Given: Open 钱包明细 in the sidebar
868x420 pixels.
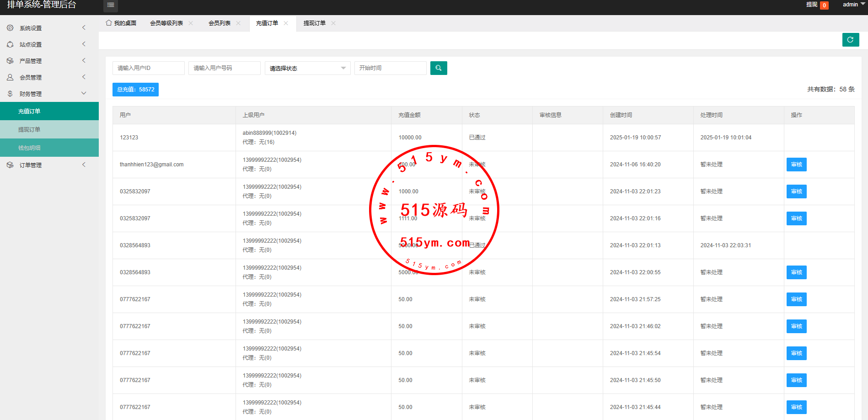Looking at the screenshot, I should (x=29, y=148).
